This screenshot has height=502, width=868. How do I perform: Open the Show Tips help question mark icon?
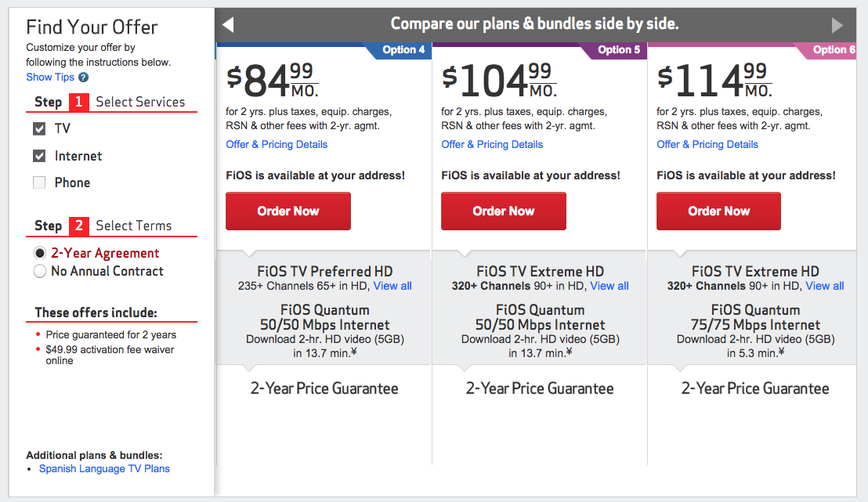tap(85, 77)
